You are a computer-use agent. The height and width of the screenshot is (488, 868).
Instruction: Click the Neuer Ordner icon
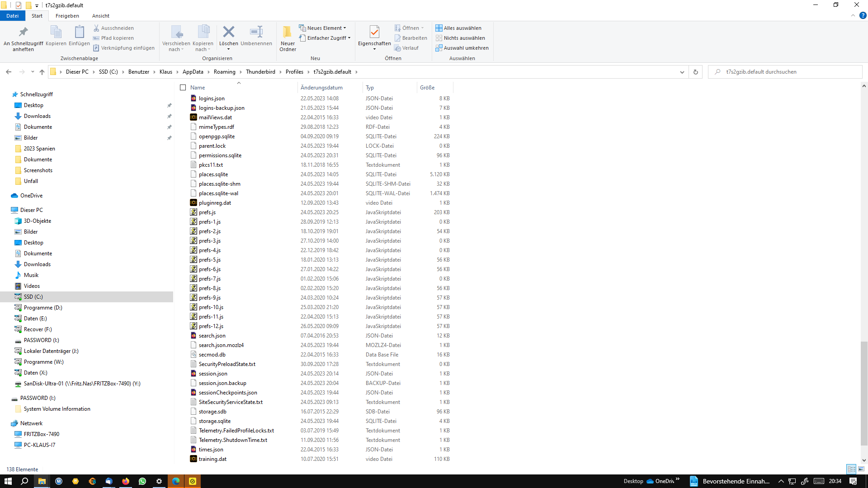(x=288, y=32)
